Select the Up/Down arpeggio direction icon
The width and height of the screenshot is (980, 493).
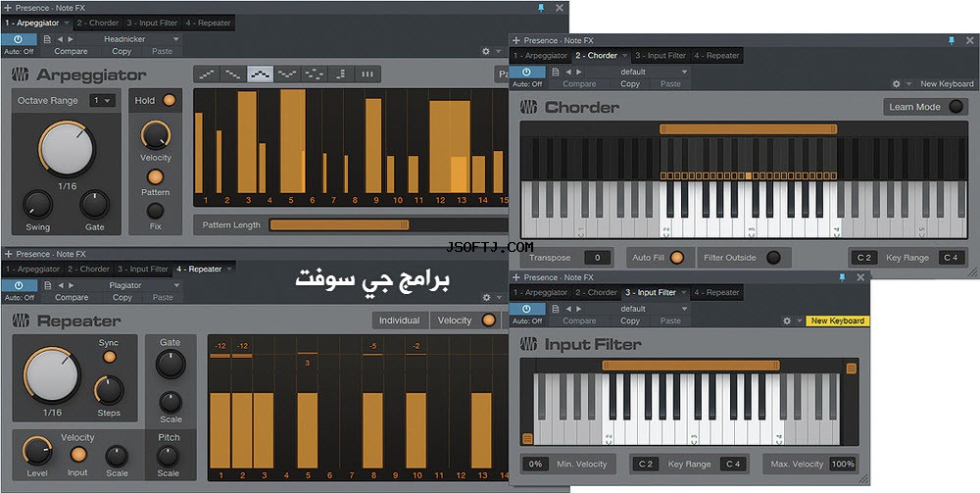(x=261, y=74)
